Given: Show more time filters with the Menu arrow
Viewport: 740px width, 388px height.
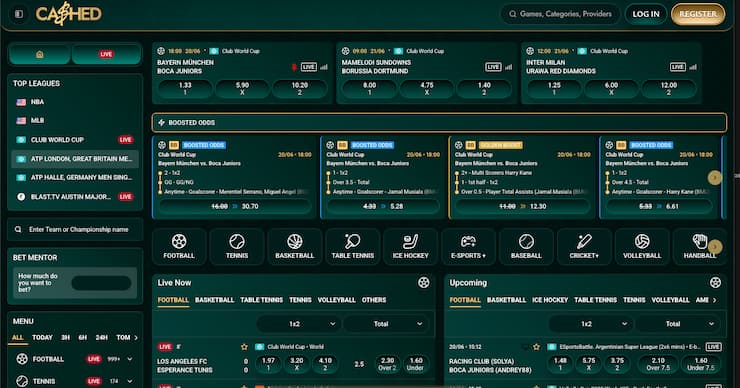Looking at the screenshot, I should [x=136, y=337].
